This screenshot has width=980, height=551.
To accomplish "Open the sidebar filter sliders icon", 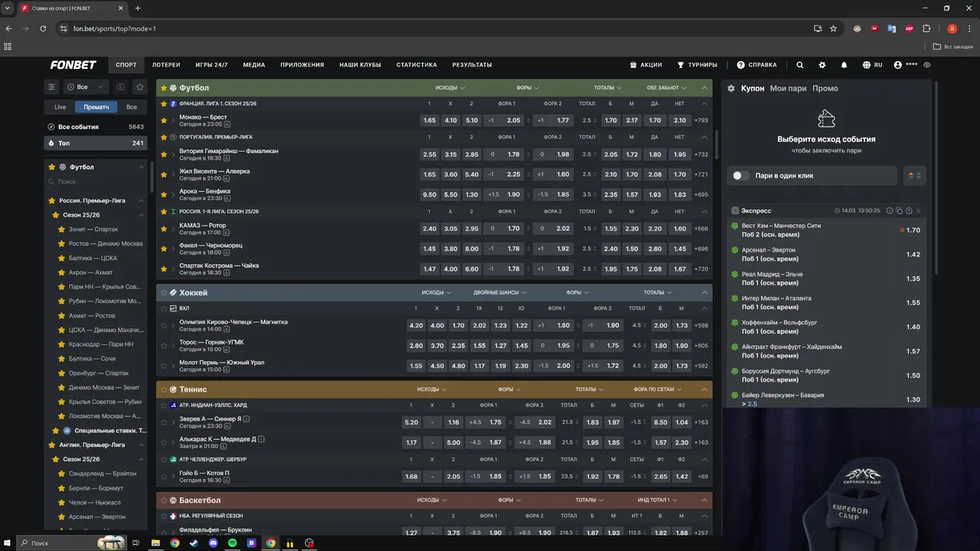I will (51, 86).
